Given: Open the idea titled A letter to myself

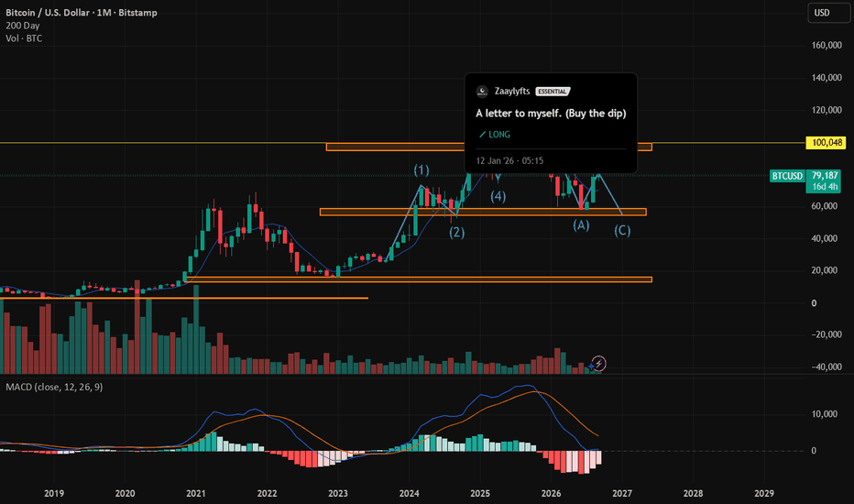Looking at the screenshot, I should pyautogui.click(x=551, y=114).
